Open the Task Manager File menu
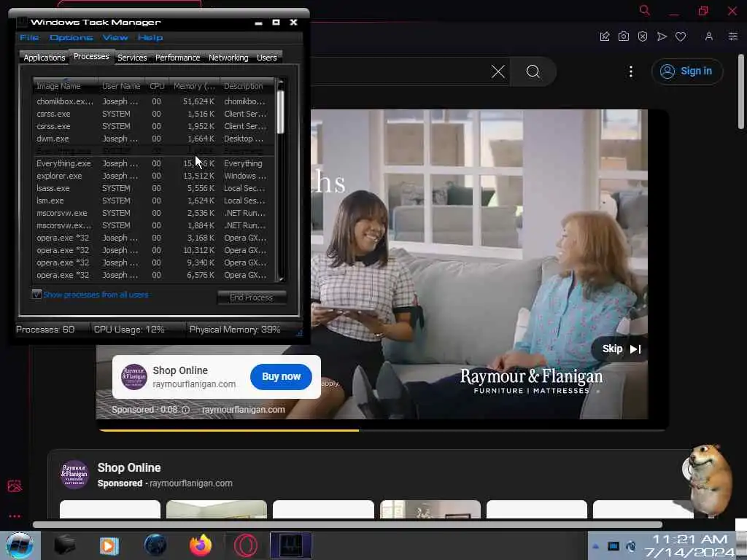 tap(29, 38)
